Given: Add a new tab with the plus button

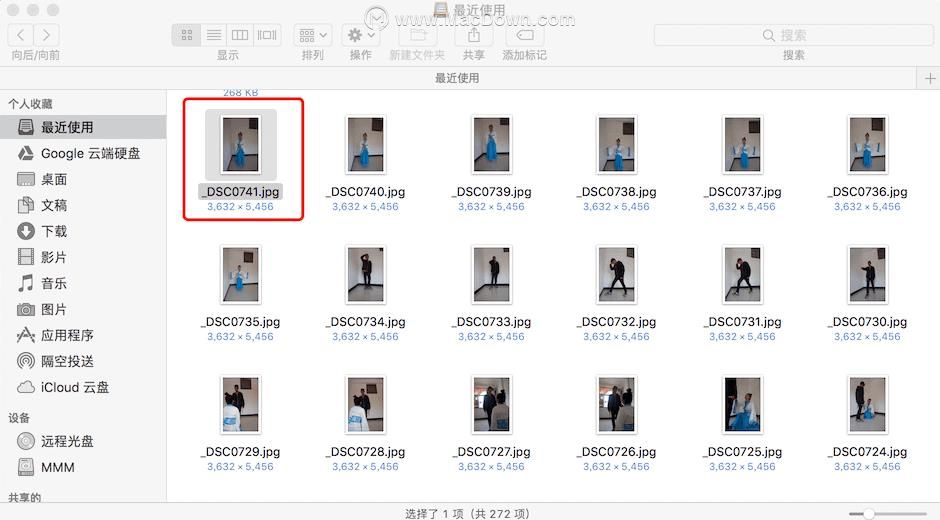Looking at the screenshot, I should (930, 79).
